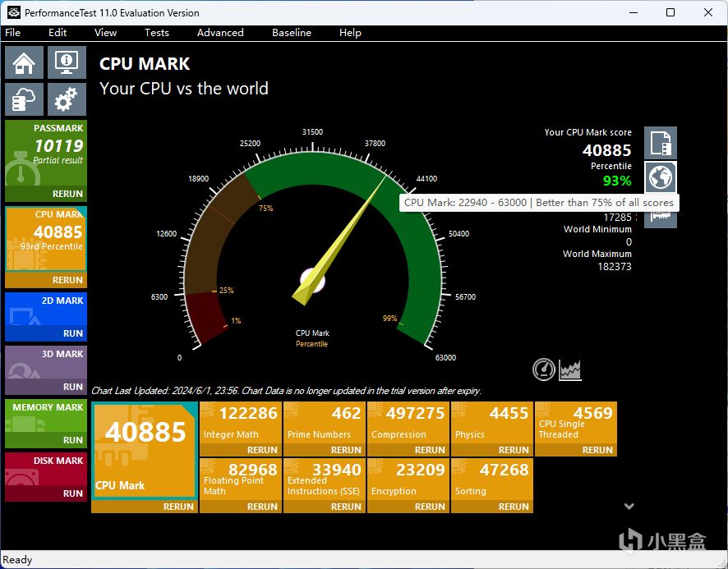Click the 99% marker on the gauge

[389, 319]
